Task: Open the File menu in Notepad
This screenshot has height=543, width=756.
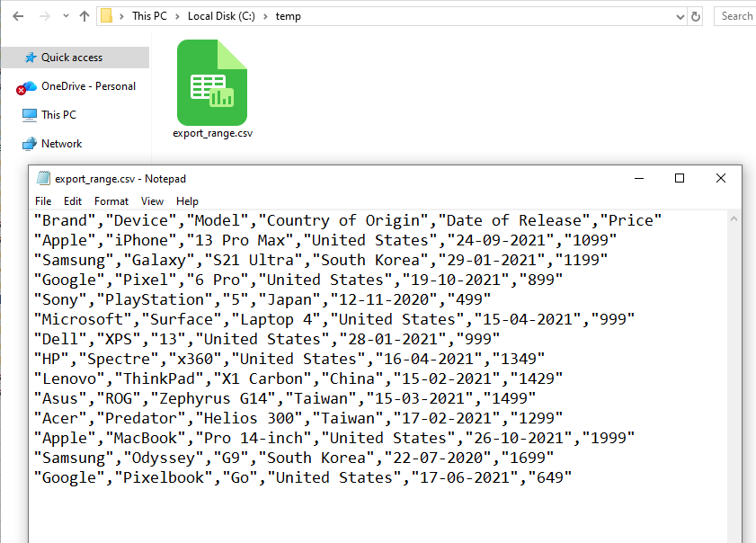Action: [x=42, y=200]
